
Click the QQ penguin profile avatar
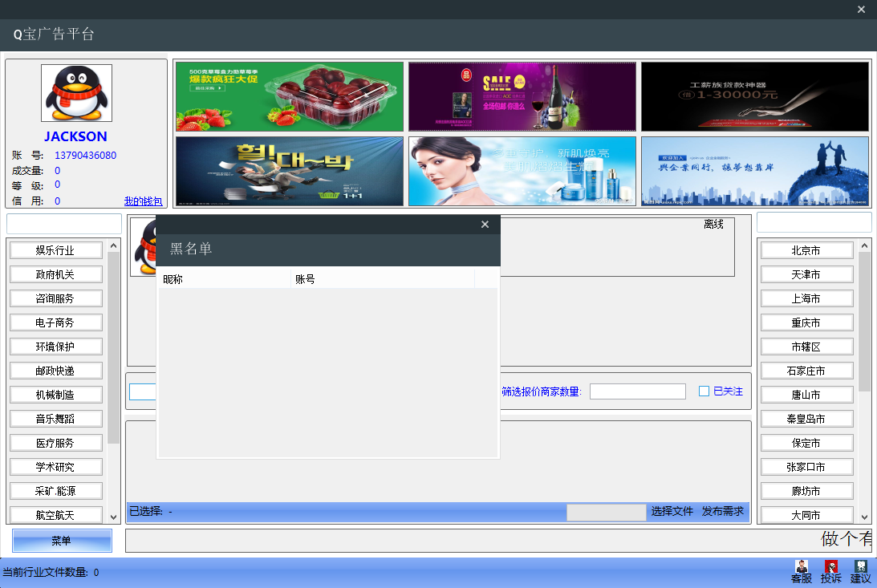[x=76, y=93]
